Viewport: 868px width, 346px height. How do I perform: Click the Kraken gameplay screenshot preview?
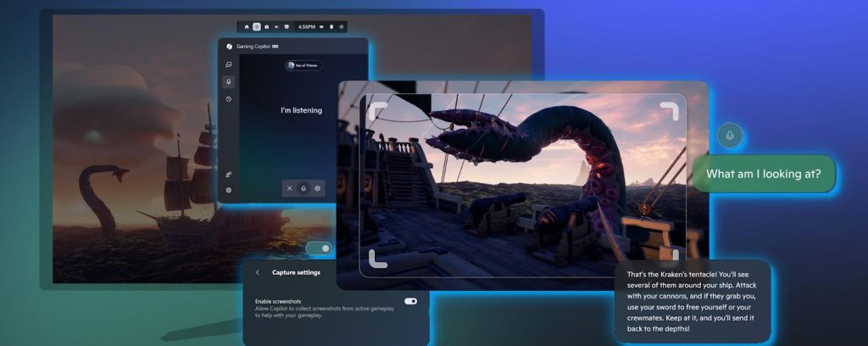click(x=522, y=185)
